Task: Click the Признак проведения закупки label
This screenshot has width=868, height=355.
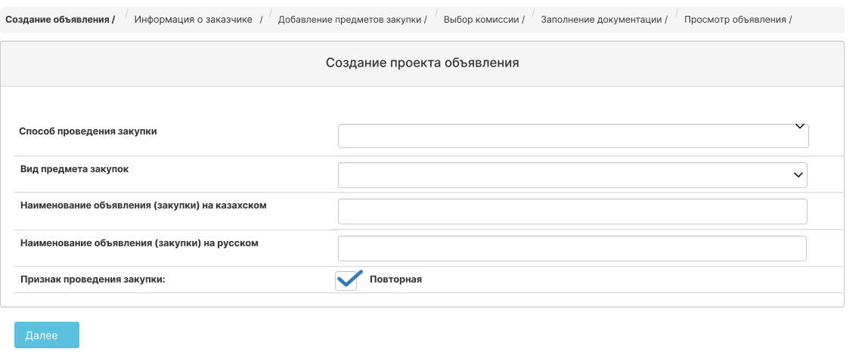Action: (93, 279)
